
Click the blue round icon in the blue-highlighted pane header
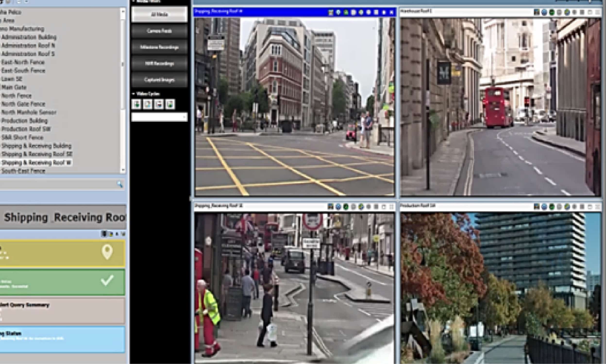point(338,12)
